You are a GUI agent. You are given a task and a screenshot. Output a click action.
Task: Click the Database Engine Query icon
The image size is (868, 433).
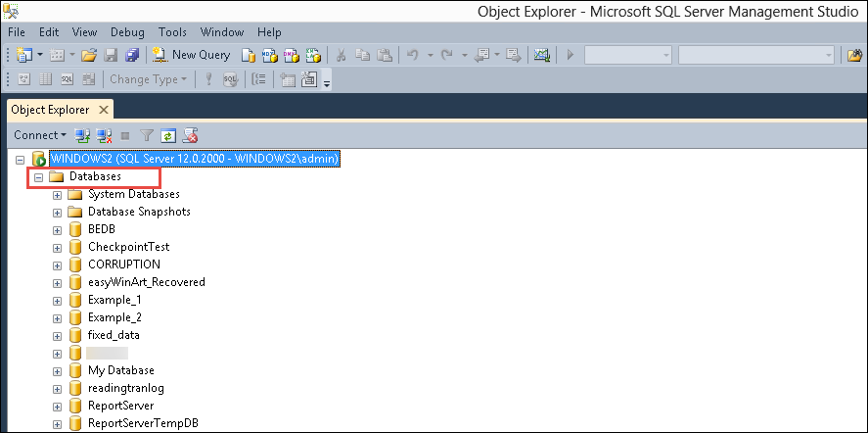(x=249, y=55)
